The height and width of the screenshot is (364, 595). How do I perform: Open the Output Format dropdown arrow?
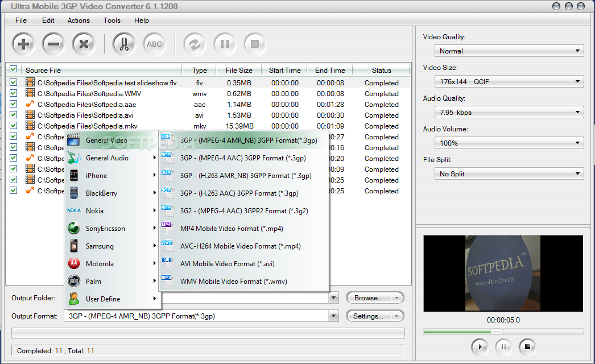tap(334, 316)
